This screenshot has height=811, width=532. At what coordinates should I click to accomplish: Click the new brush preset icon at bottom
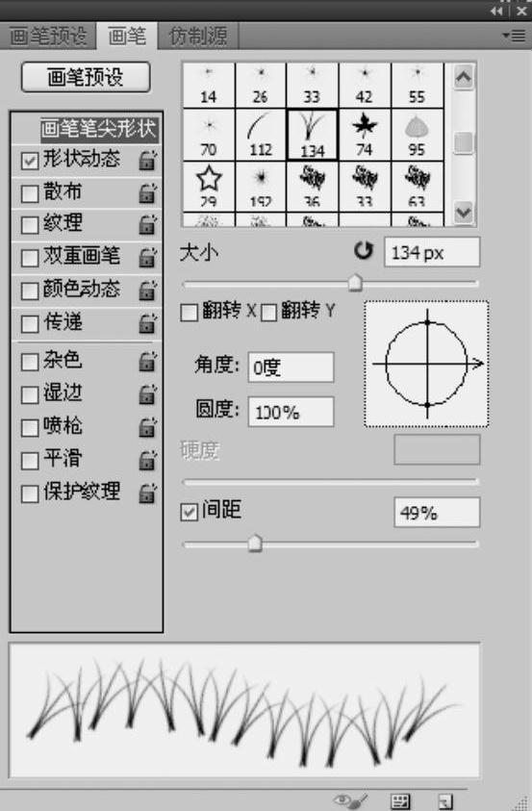[444, 801]
